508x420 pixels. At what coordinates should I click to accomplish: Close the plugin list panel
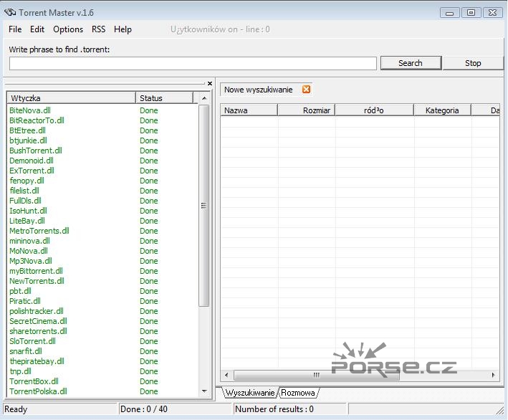point(210,84)
